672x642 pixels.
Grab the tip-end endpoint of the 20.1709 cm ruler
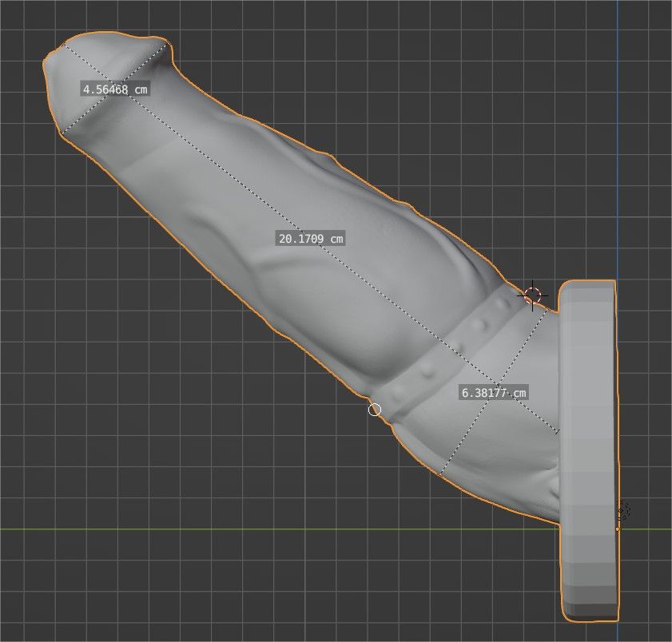coord(64,44)
